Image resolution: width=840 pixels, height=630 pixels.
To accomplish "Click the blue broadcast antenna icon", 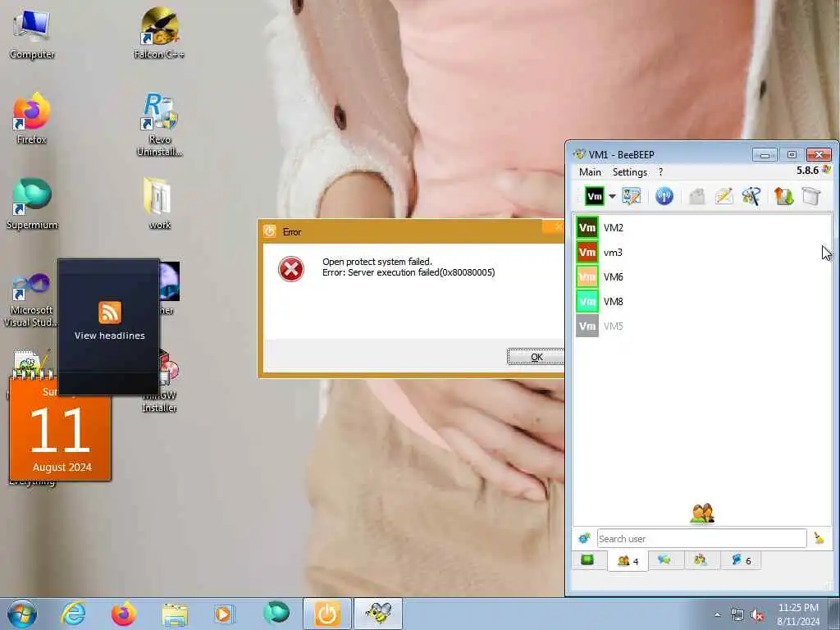I will coord(664,196).
